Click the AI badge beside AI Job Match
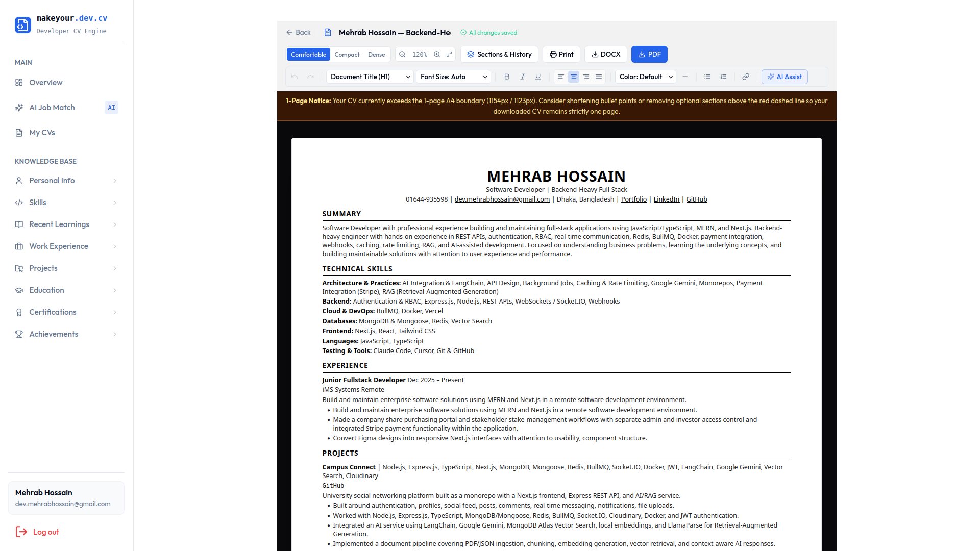980x551 pixels. 111,108
